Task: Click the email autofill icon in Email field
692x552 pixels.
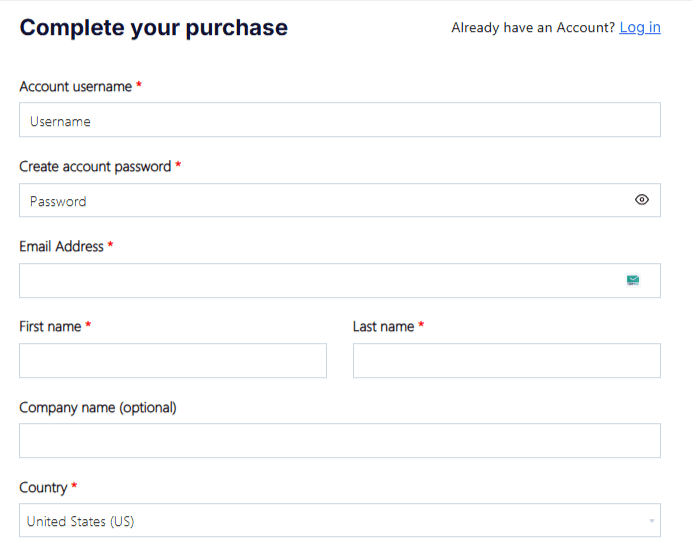Action: click(x=633, y=280)
